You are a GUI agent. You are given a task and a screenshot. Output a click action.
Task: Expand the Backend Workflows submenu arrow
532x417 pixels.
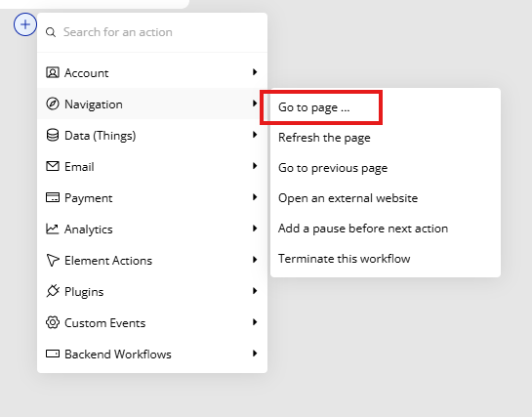pos(255,354)
